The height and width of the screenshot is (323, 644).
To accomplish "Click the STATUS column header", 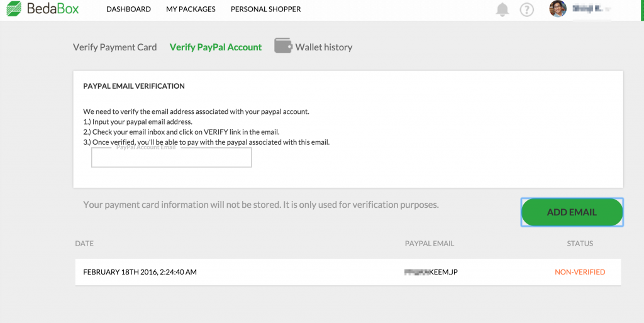I will pos(579,244).
